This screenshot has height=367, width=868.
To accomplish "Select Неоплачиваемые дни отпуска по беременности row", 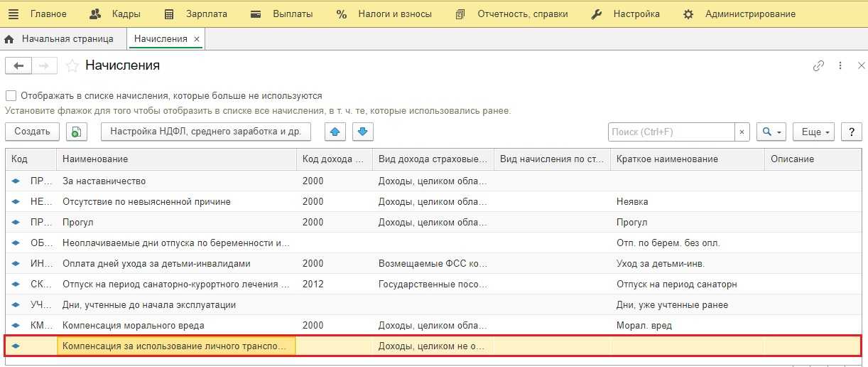I will (433, 243).
